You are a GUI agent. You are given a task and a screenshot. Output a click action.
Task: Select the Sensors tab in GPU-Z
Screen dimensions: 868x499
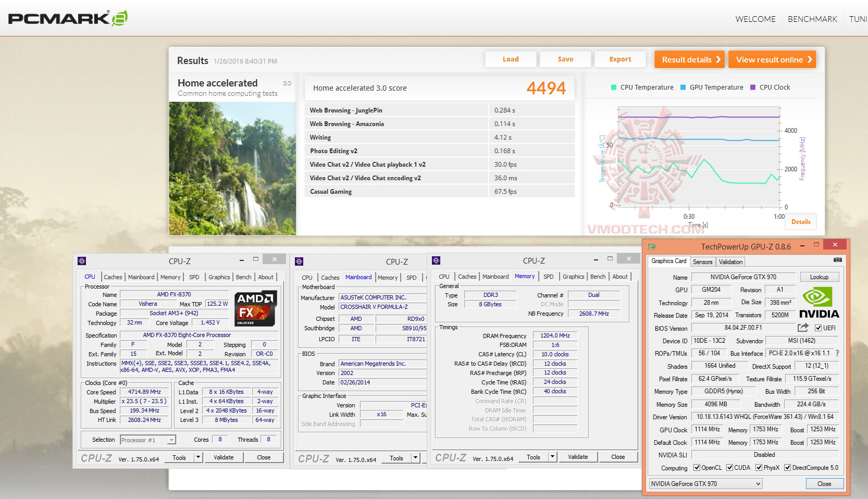pos(702,262)
